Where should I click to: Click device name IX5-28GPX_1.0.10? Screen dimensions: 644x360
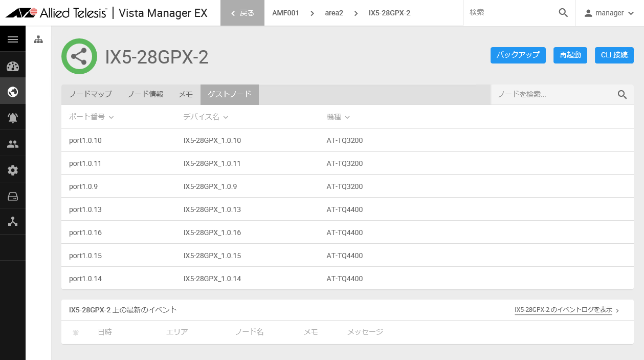[x=212, y=140]
